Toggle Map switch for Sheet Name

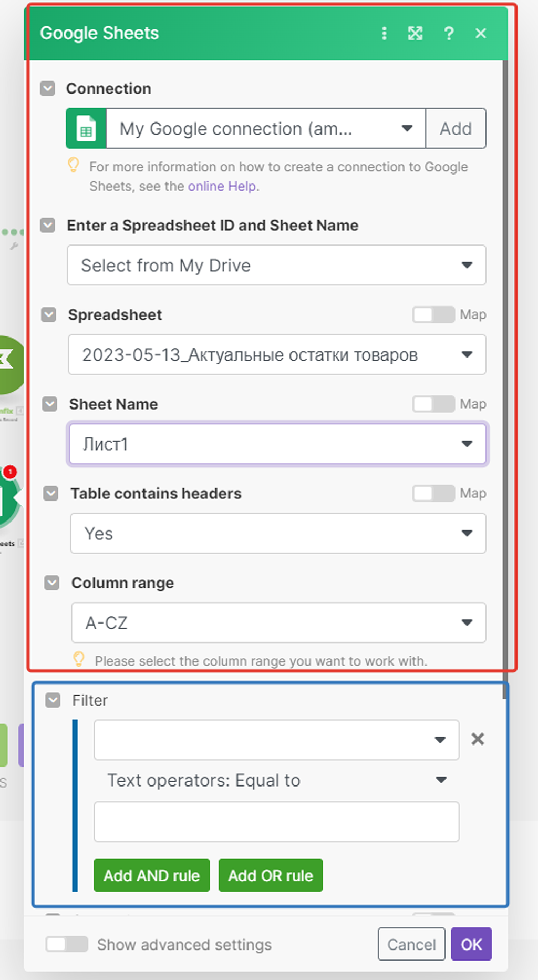pyautogui.click(x=433, y=404)
